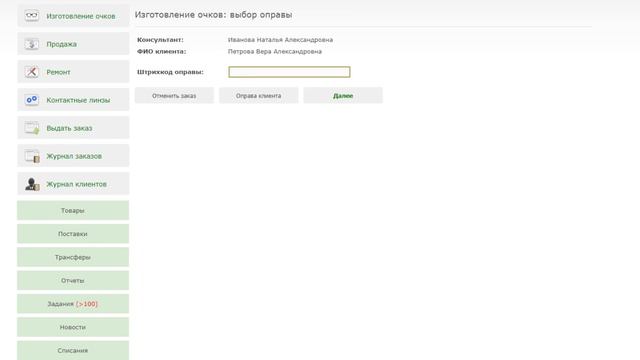Click client name Петрова Вера Александровна
Image resolution: width=640 pixels, height=360 pixels.
coord(275,51)
